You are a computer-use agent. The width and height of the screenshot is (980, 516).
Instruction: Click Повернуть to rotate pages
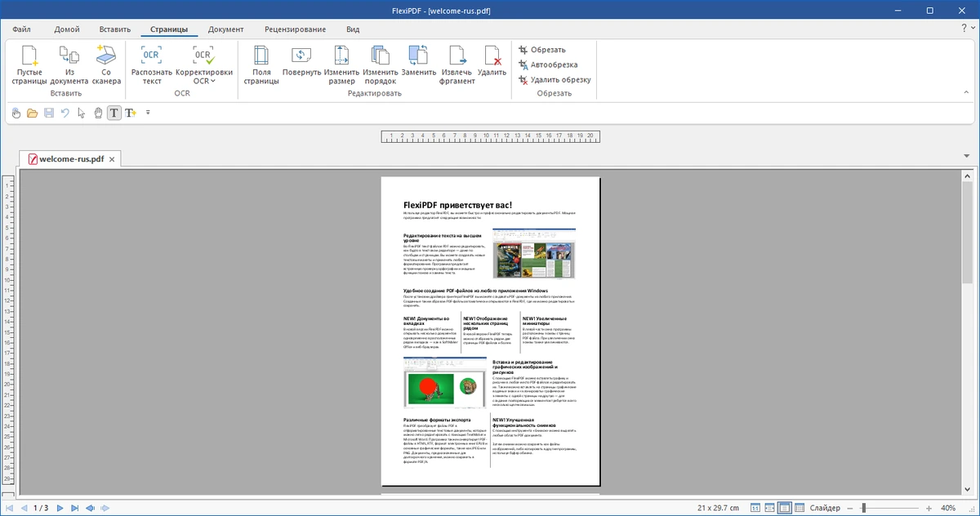point(302,61)
